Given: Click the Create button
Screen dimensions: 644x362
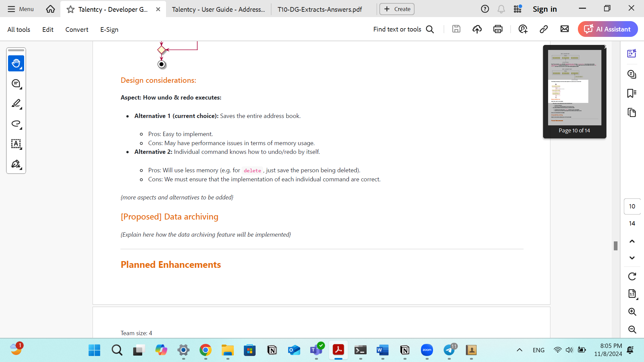Looking at the screenshot, I should coord(397,9).
